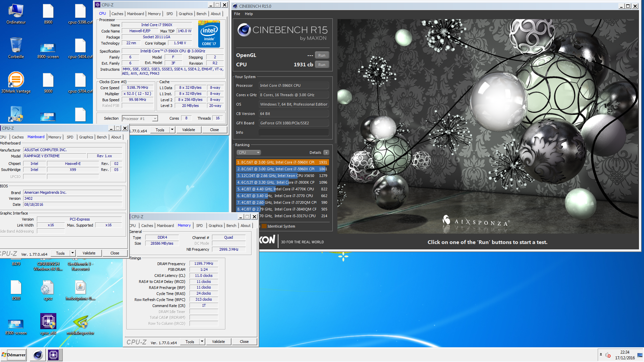
Task: Click the Intel Core i7 logo in CPU-Z
Action: pyautogui.click(x=209, y=34)
